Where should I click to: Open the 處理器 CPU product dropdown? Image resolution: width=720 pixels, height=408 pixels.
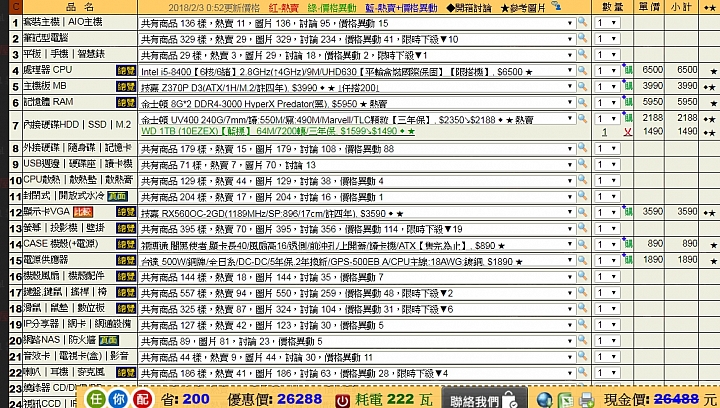point(357,71)
